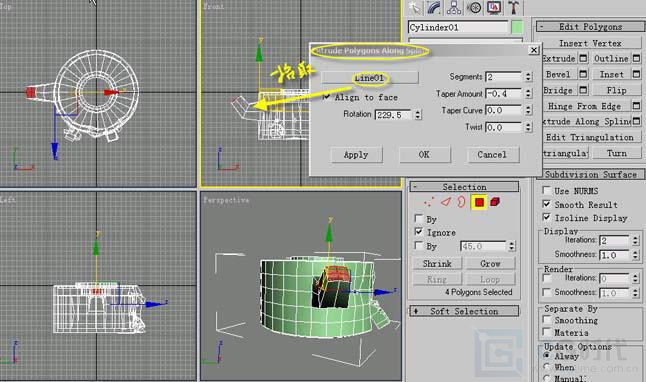Open Hinge From Edge settings icon
646x382 pixels.
pyautogui.click(x=637, y=106)
